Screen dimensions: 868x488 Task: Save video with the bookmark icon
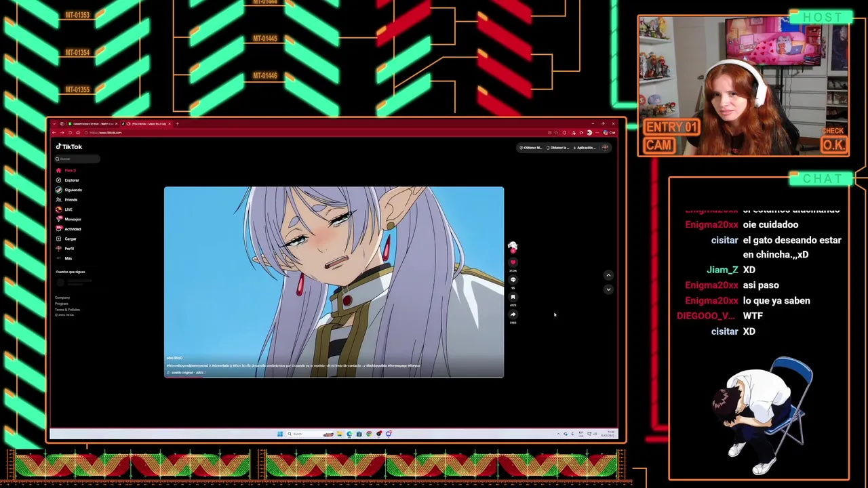[513, 297]
